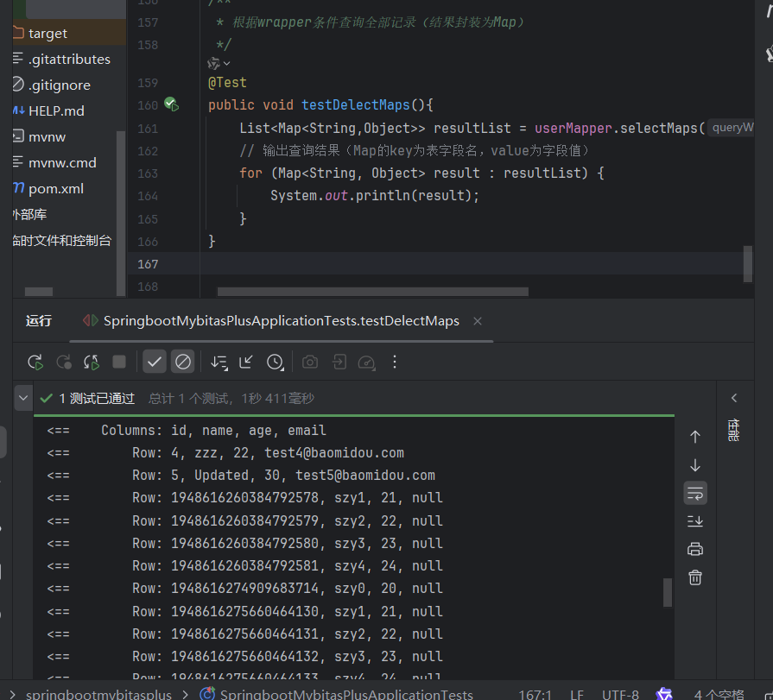Click the profiler gauge icon
Screen dimensions: 773x700
coord(367,363)
